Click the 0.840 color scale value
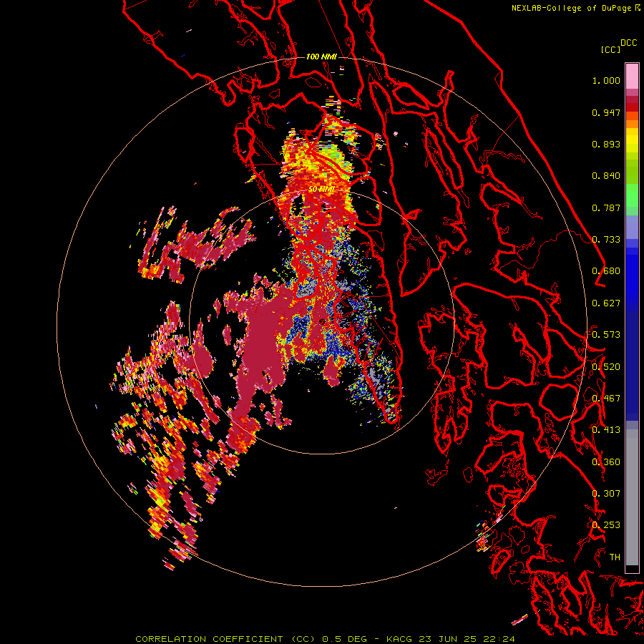This screenshot has width=644, height=644. coord(606,176)
